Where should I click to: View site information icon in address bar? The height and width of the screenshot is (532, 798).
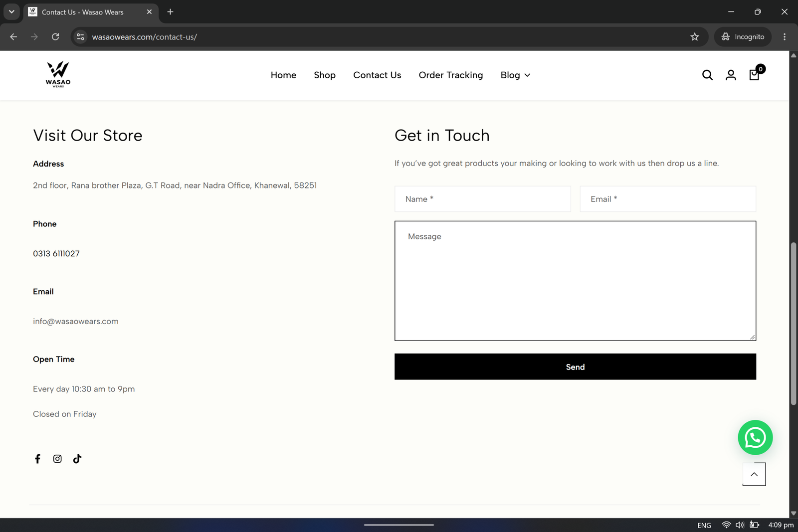click(x=80, y=37)
